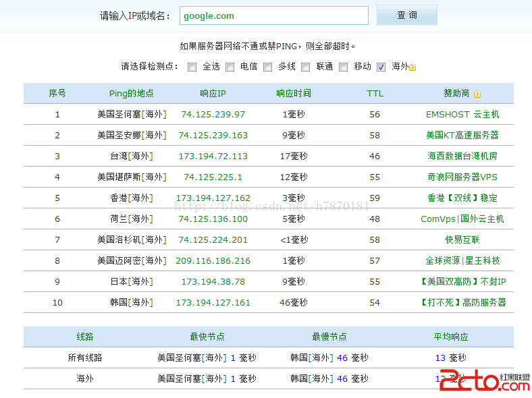This screenshot has width=532, height=398.
Task: Click the response IP 209.116.186.216
Action: [x=213, y=260]
